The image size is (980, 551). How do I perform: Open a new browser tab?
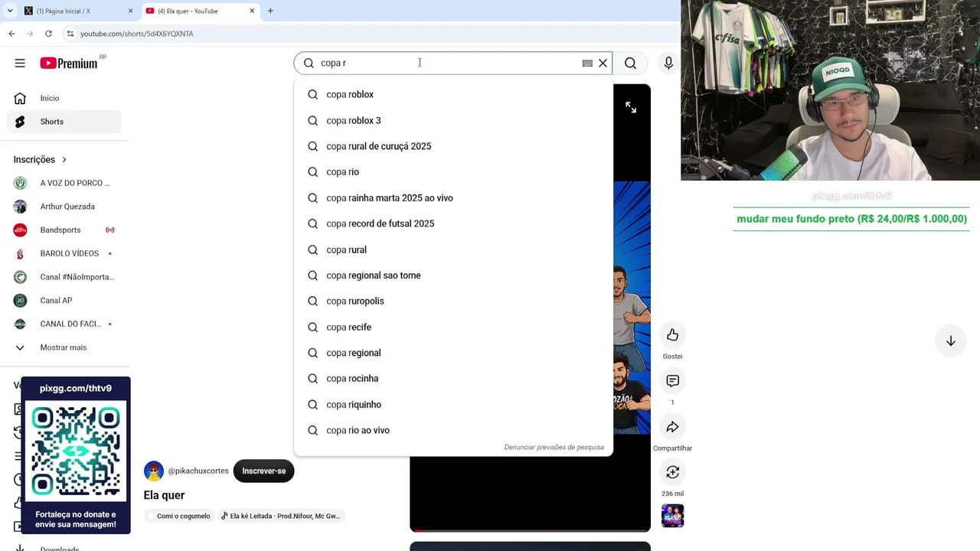pyautogui.click(x=270, y=11)
